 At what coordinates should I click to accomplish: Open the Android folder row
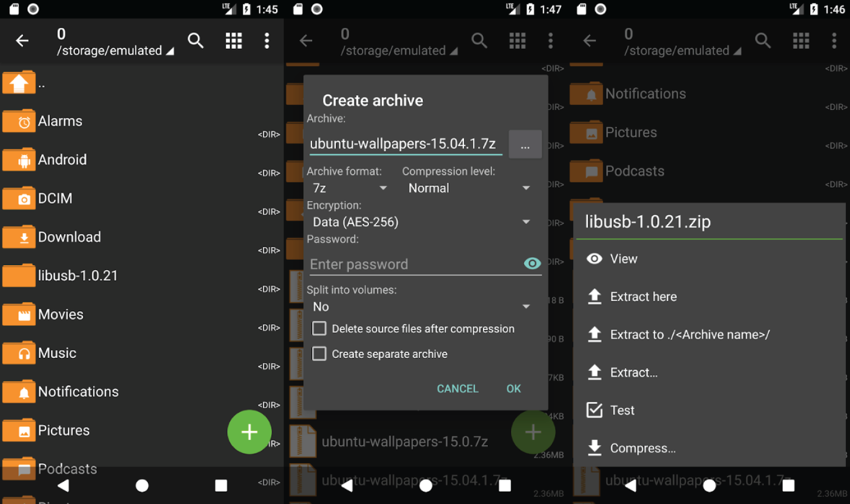tap(142, 160)
